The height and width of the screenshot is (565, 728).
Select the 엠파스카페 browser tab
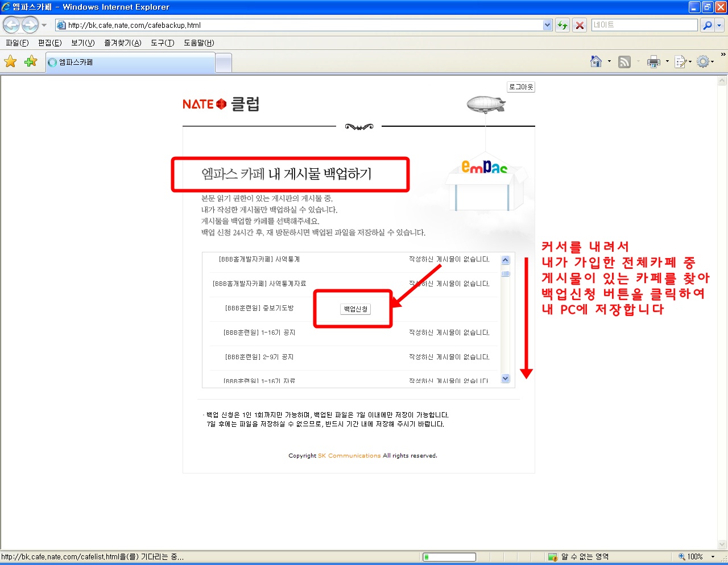pos(131,63)
